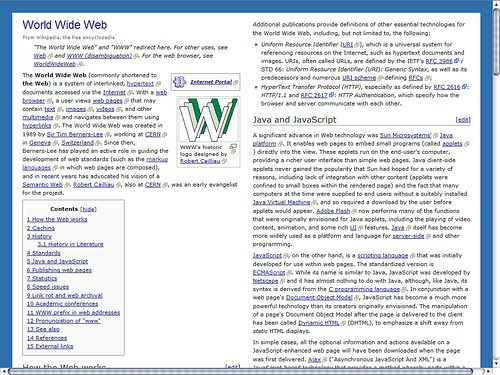Open the RFC 2616 link
This screenshot has height=375, width=500.
[x=447, y=87]
